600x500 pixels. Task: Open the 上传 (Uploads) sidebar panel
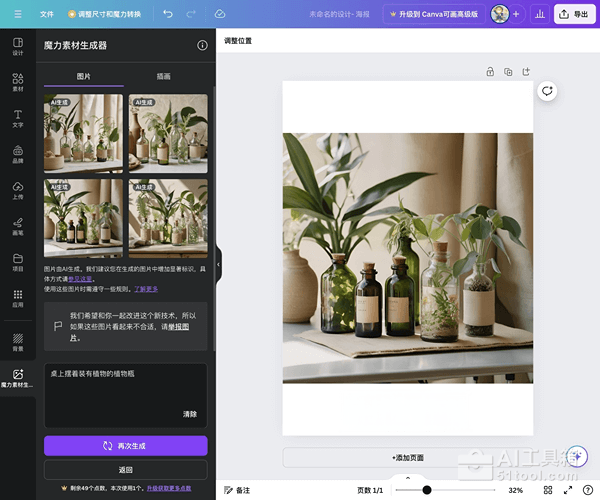[17, 190]
